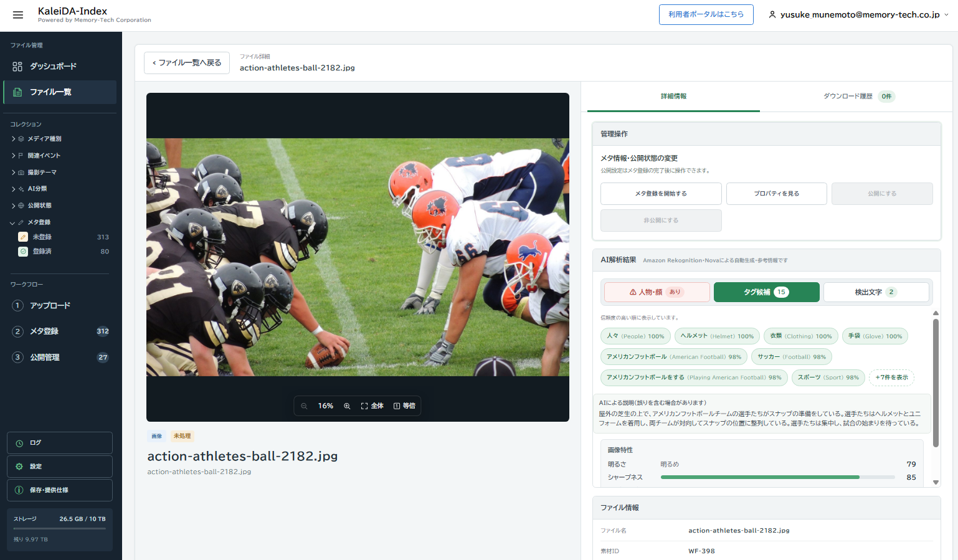This screenshot has height=560, width=958.
Task: Click the football players image preview
Action: [358, 257]
